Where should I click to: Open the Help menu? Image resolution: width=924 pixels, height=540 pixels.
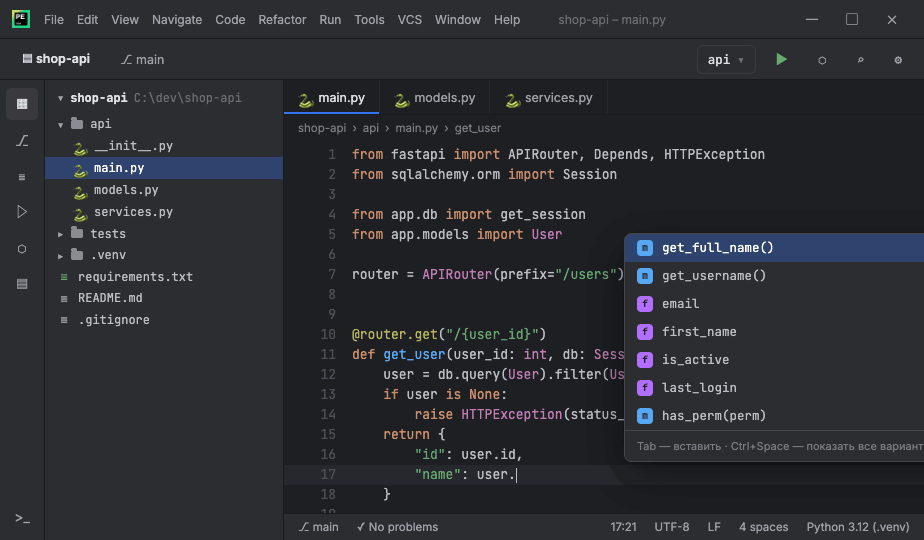coord(507,19)
